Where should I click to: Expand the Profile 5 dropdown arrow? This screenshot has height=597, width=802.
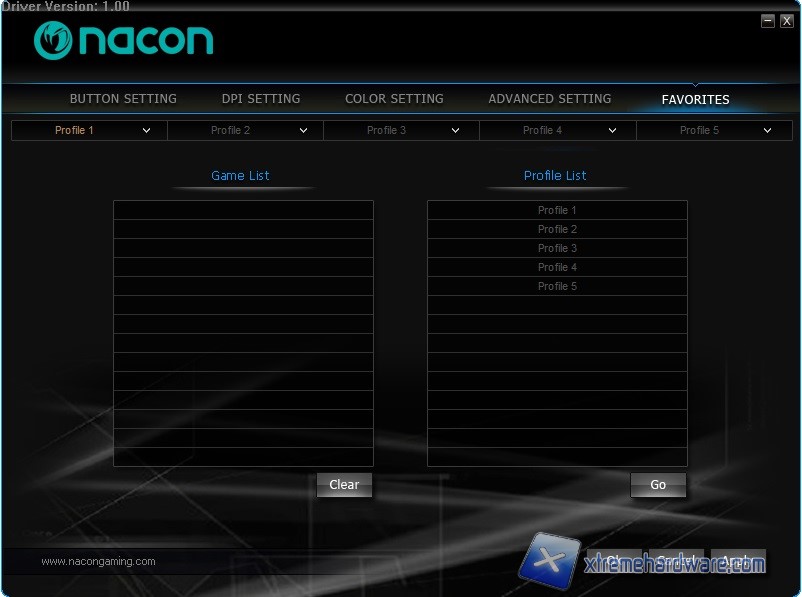point(768,130)
